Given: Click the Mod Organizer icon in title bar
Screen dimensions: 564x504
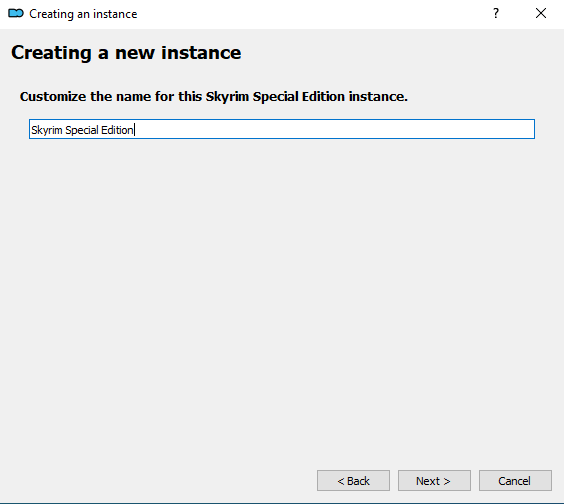Looking at the screenshot, I should coord(16,14).
